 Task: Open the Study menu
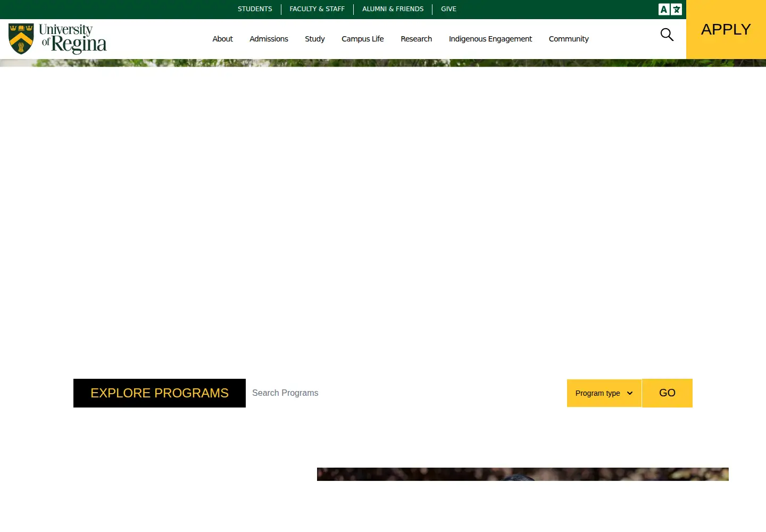(315, 39)
